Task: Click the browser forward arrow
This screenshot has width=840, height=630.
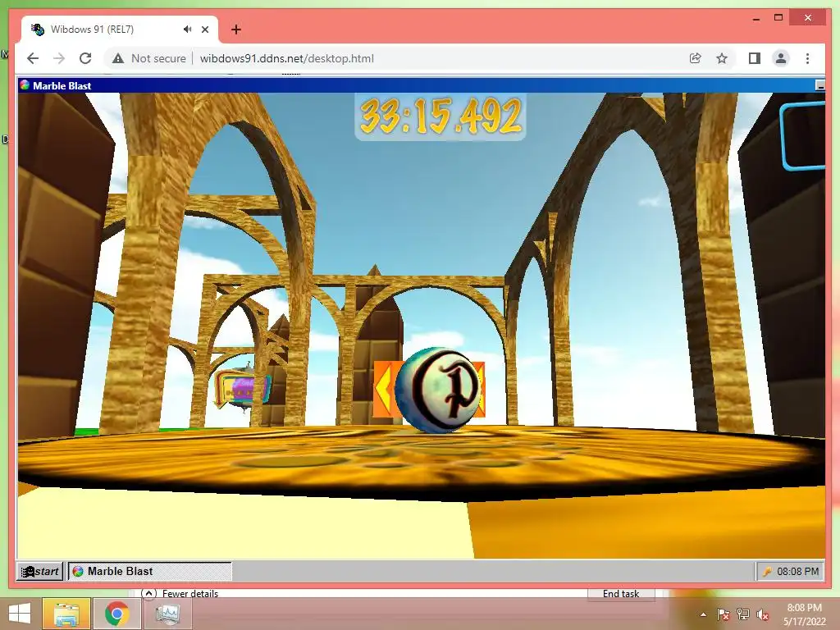Action: pyautogui.click(x=59, y=58)
